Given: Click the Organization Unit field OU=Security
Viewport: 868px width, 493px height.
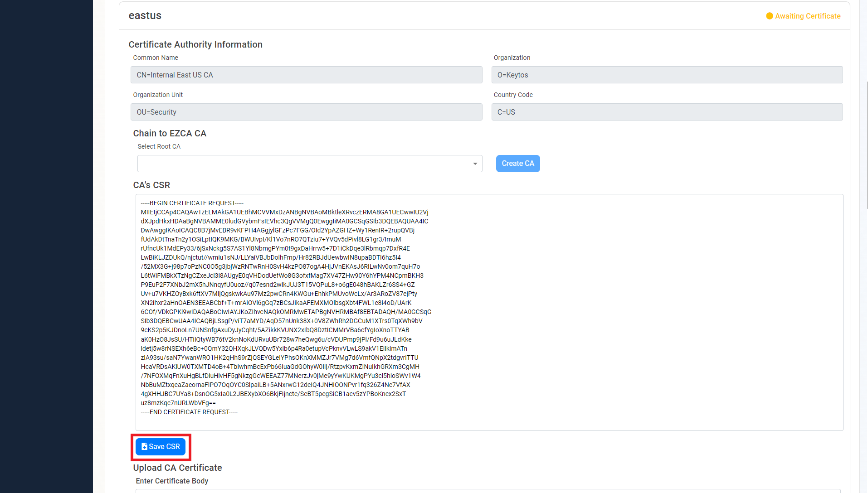Looking at the screenshot, I should click(x=307, y=112).
